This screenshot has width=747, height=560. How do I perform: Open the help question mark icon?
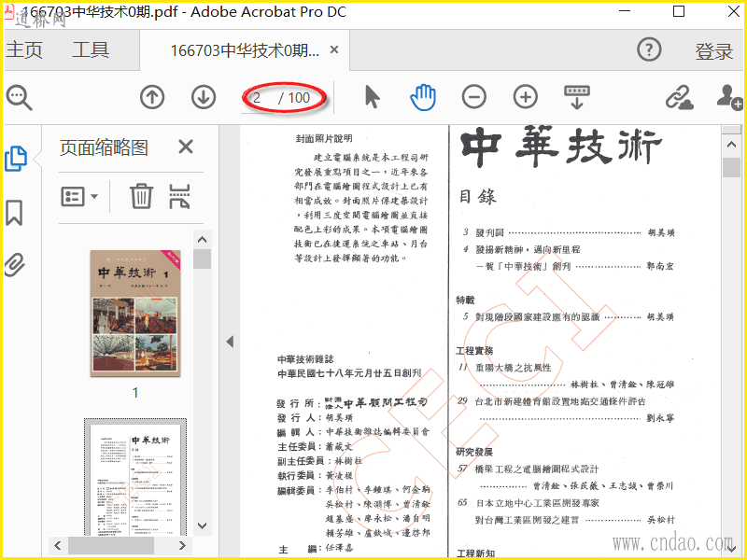(649, 49)
